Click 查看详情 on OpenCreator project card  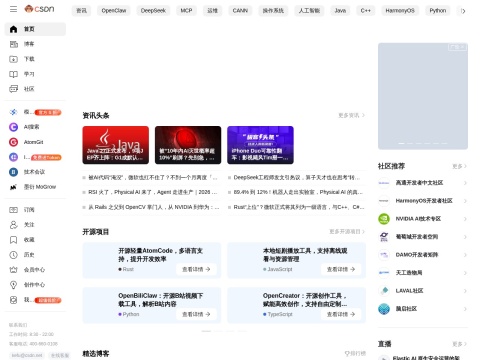point(341,314)
